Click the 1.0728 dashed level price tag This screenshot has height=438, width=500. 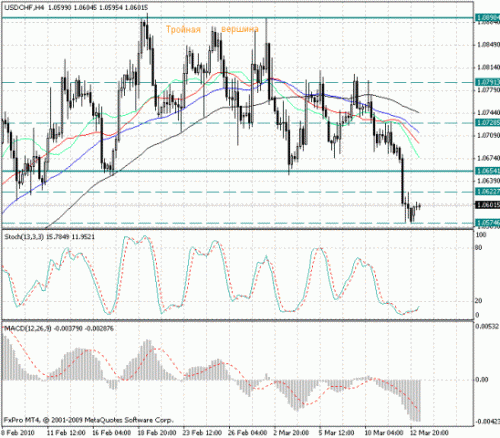(x=487, y=123)
